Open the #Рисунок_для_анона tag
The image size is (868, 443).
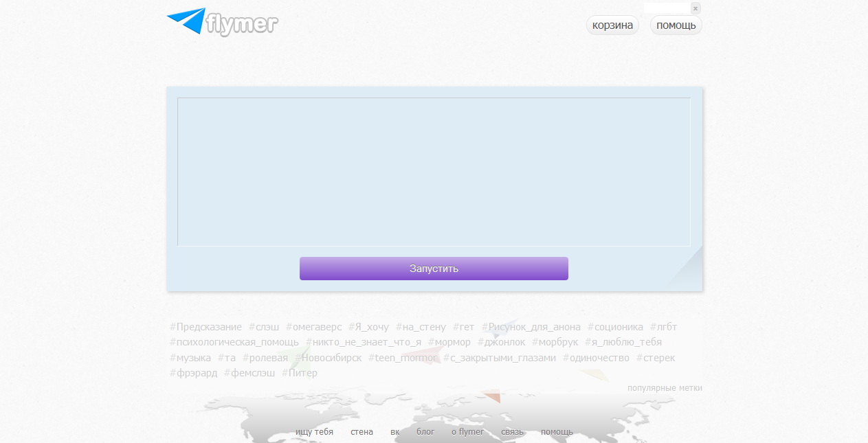pyautogui.click(x=531, y=327)
